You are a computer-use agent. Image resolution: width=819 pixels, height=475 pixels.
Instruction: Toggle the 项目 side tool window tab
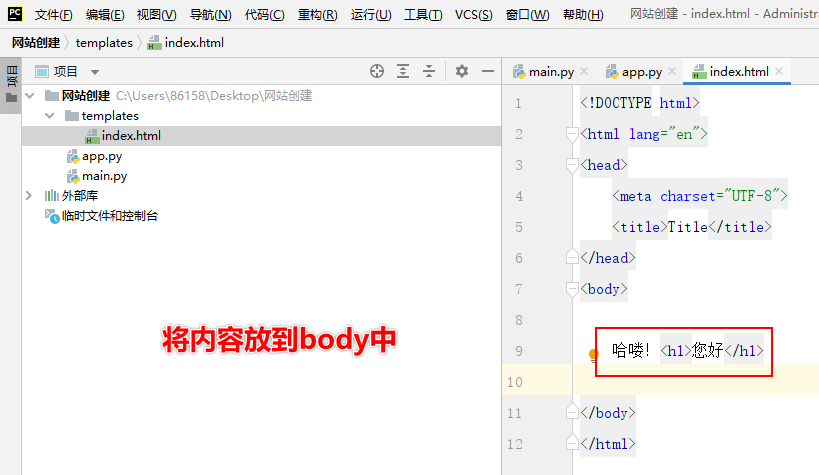[x=11, y=85]
